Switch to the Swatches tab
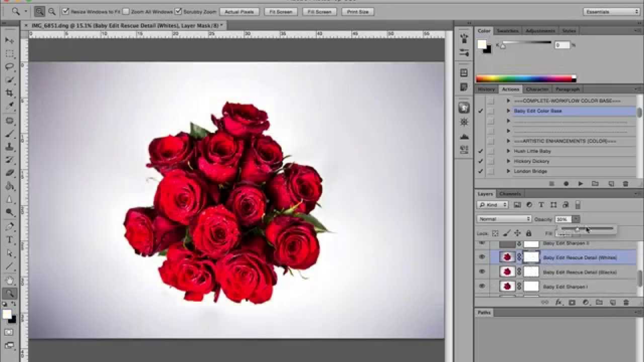The height and width of the screenshot is (362, 644). 507,31
